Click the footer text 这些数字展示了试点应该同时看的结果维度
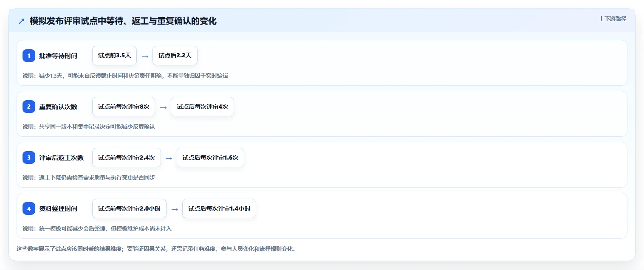The image size is (644, 270). (x=156, y=249)
